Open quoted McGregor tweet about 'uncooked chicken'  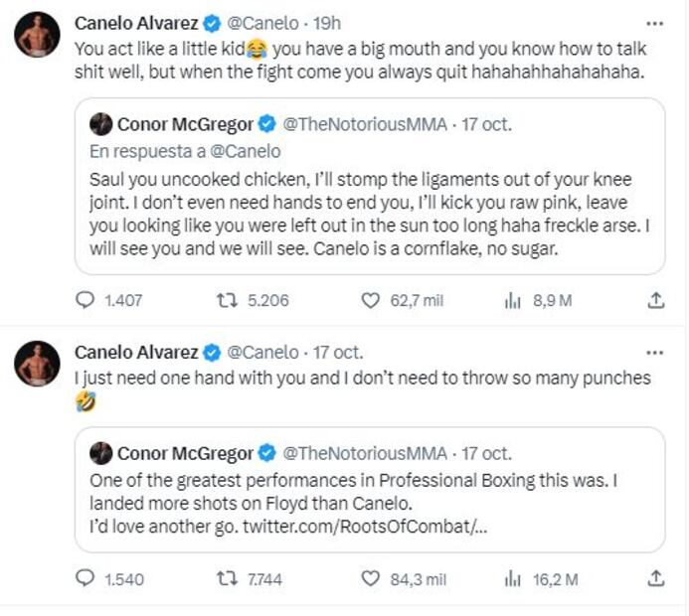(368, 214)
